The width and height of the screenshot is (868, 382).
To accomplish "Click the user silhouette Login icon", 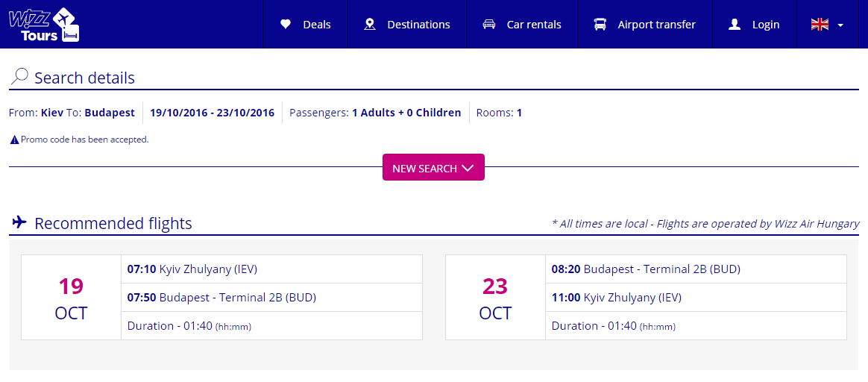I will pos(735,25).
